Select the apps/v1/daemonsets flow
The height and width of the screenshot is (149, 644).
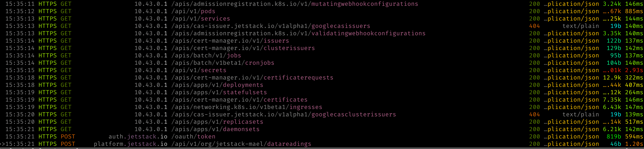coord(322,129)
